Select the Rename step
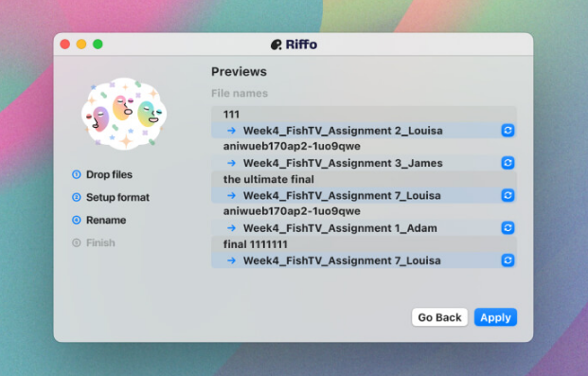Image resolution: width=588 pixels, height=376 pixels. click(99, 220)
